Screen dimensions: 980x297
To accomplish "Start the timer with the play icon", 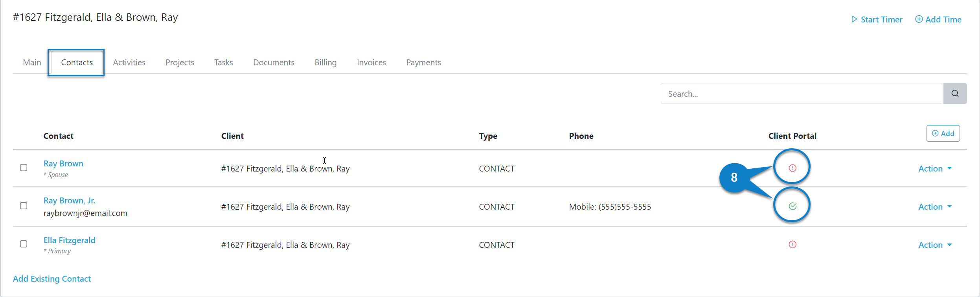I will coord(853,19).
